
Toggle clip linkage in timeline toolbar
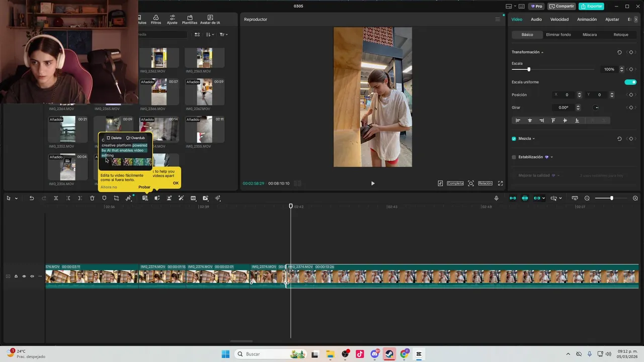click(537, 198)
